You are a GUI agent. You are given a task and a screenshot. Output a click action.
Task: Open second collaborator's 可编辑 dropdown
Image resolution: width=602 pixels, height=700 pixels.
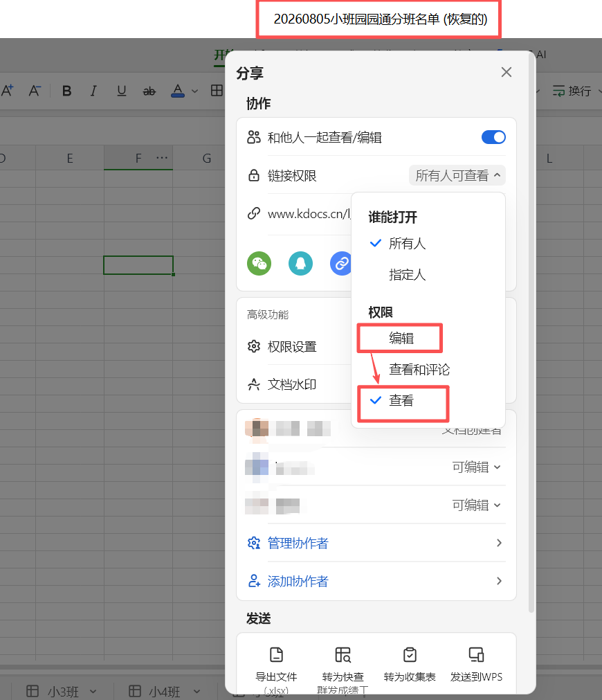476,467
